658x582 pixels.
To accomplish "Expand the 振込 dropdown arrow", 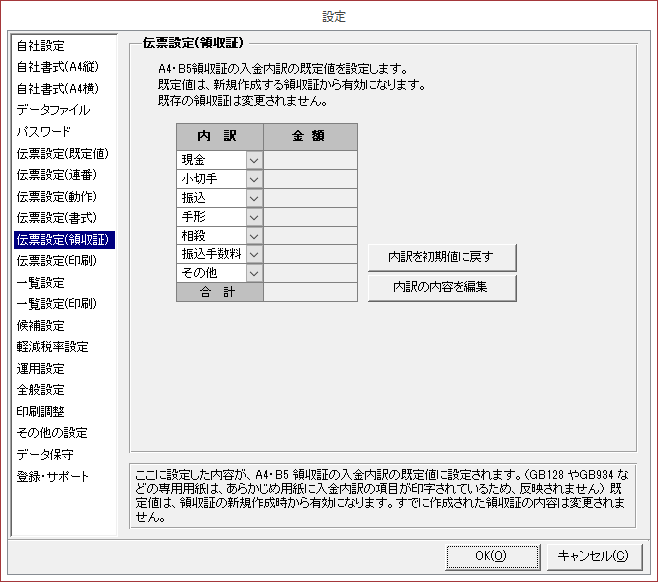I will click(x=254, y=198).
